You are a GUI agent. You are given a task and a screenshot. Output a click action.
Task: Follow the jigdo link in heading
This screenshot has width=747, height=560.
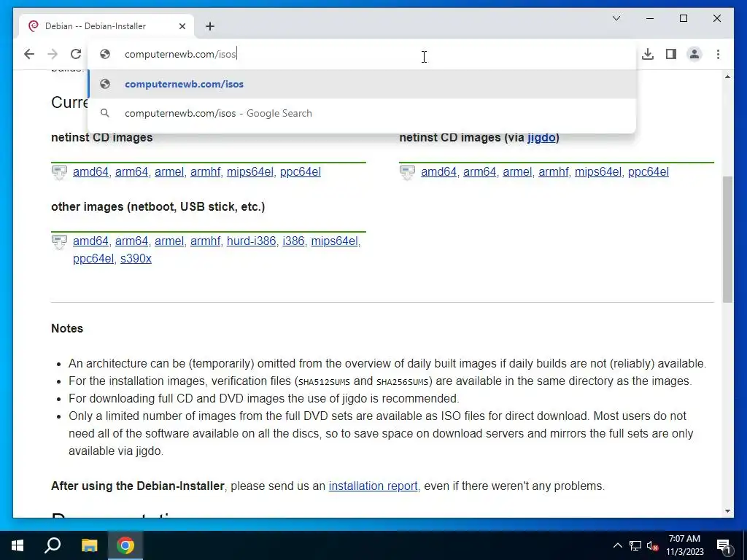[x=541, y=138]
